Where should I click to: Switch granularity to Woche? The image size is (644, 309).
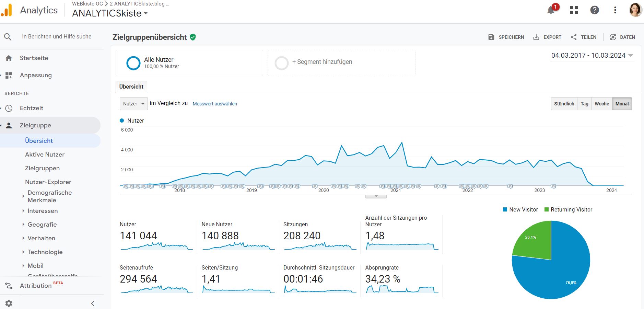602,103
